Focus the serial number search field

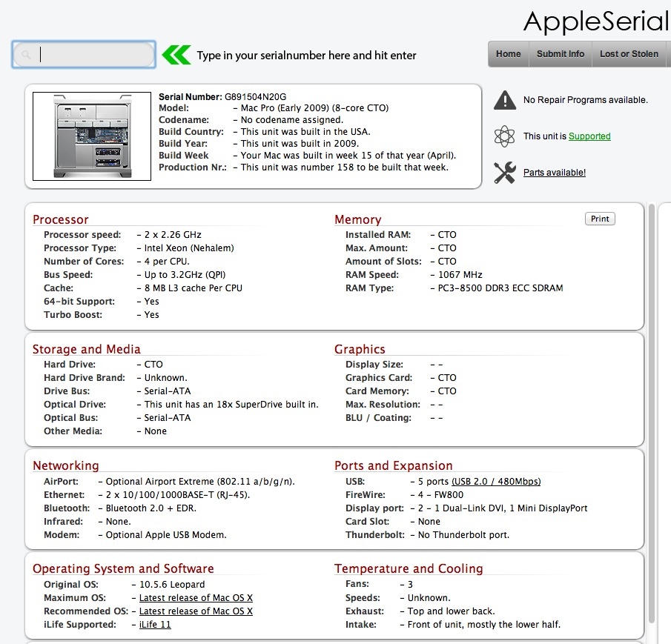tap(84, 55)
